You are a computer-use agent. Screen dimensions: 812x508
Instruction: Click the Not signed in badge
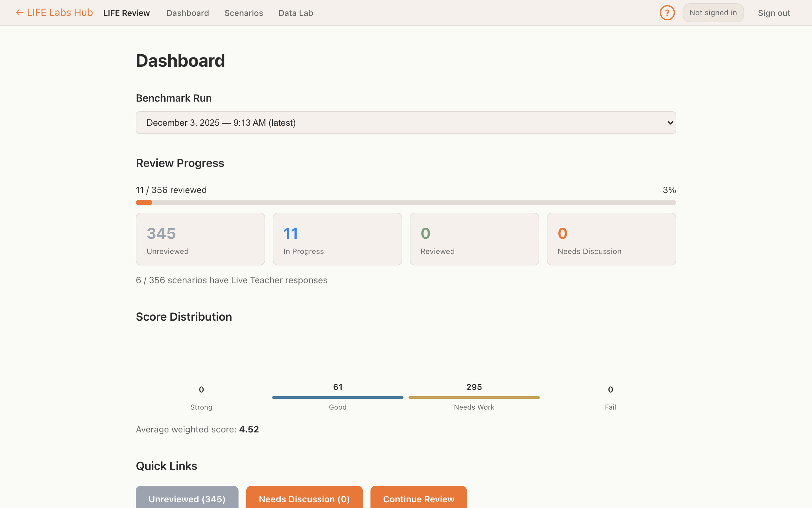(x=713, y=13)
